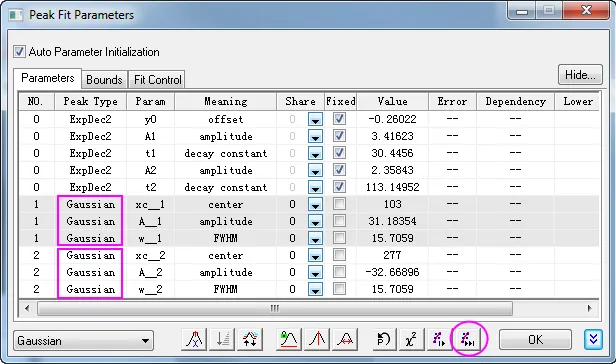Select the y0 value cell -0.26022
Screen dimensions: 616x364
[392, 119]
